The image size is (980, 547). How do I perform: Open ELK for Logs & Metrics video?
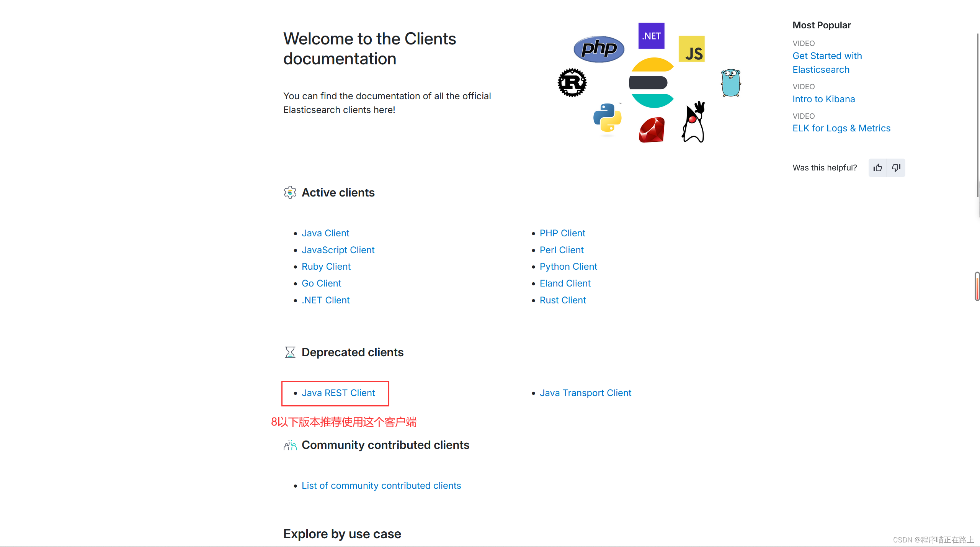841,128
